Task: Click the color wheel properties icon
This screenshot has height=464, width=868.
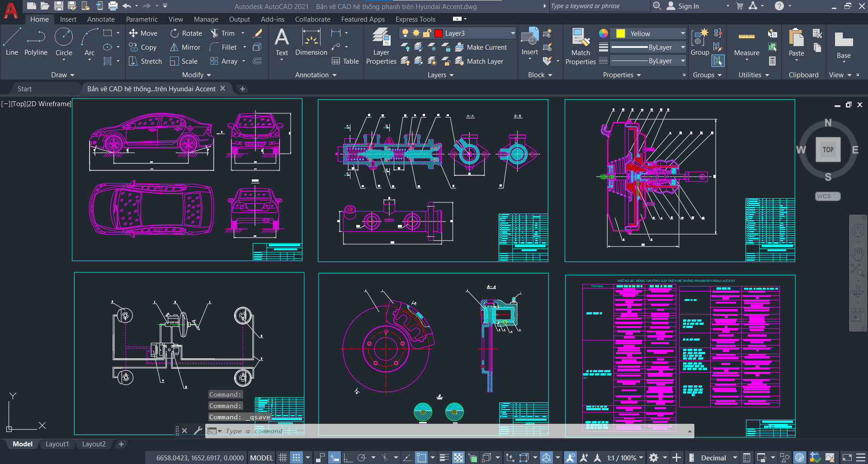Action: 604,33
